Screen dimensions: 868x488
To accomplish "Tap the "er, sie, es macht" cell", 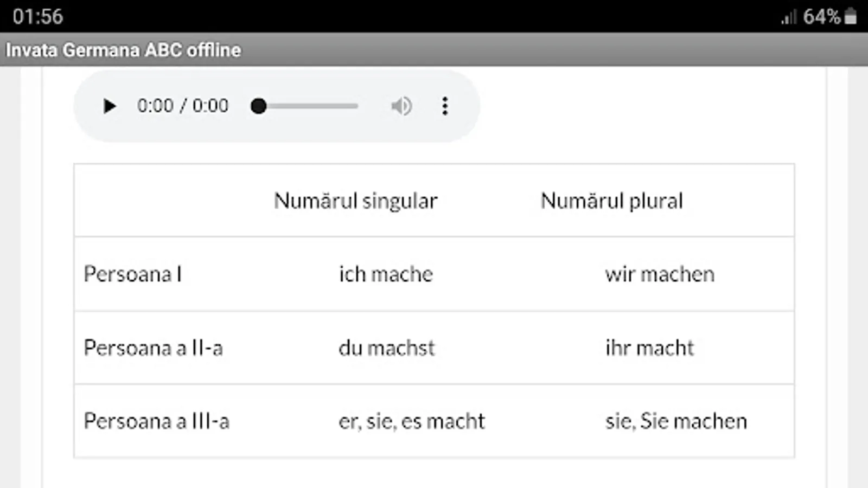I will [x=411, y=421].
